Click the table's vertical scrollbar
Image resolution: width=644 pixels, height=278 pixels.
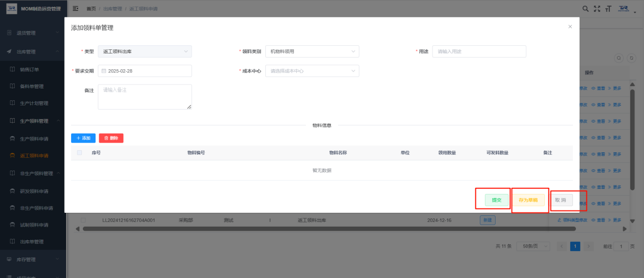(632, 140)
